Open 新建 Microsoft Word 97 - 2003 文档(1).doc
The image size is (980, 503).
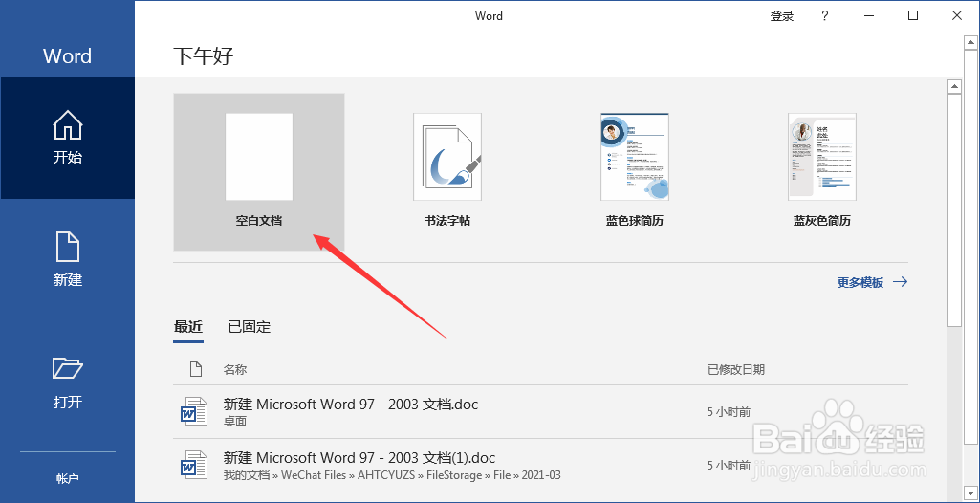[540, 466]
